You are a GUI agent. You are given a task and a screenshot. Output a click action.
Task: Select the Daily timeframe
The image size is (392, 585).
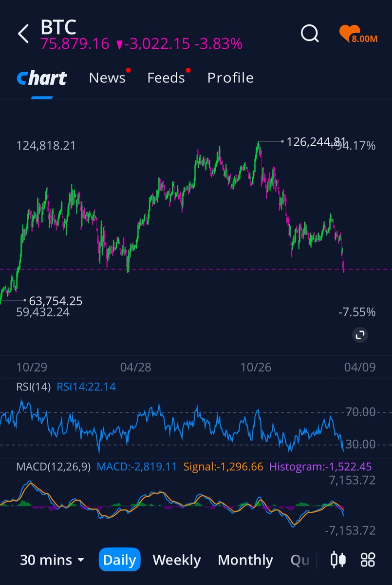[x=120, y=560]
